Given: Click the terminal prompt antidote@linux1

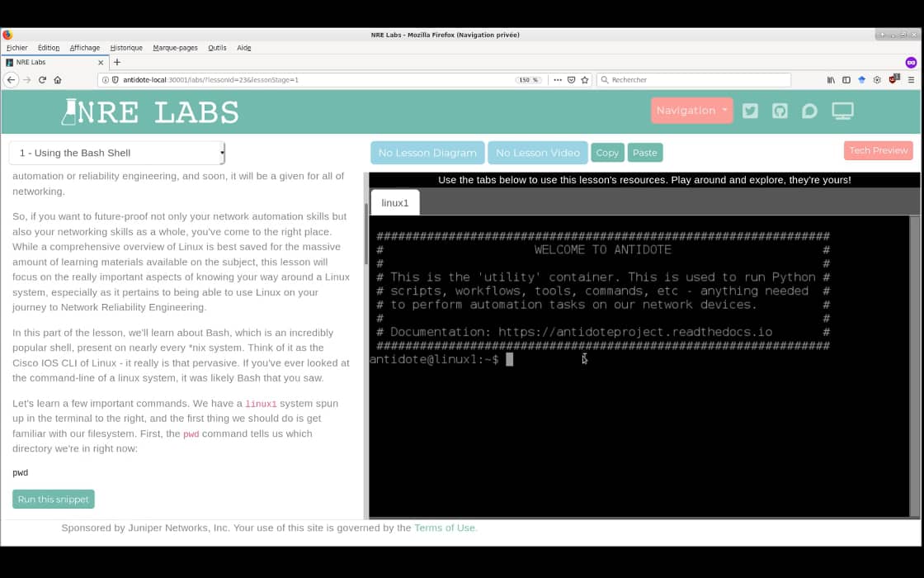Looking at the screenshot, I should (434, 359).
